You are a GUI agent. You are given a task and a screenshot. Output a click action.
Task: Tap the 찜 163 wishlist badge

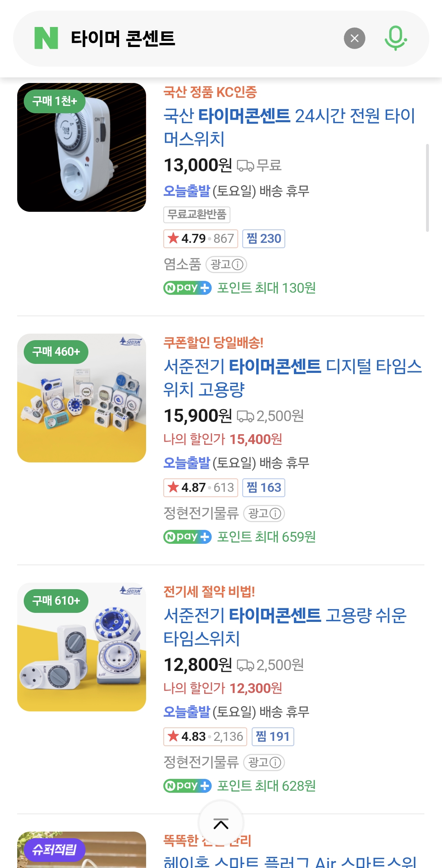(264, 488)
